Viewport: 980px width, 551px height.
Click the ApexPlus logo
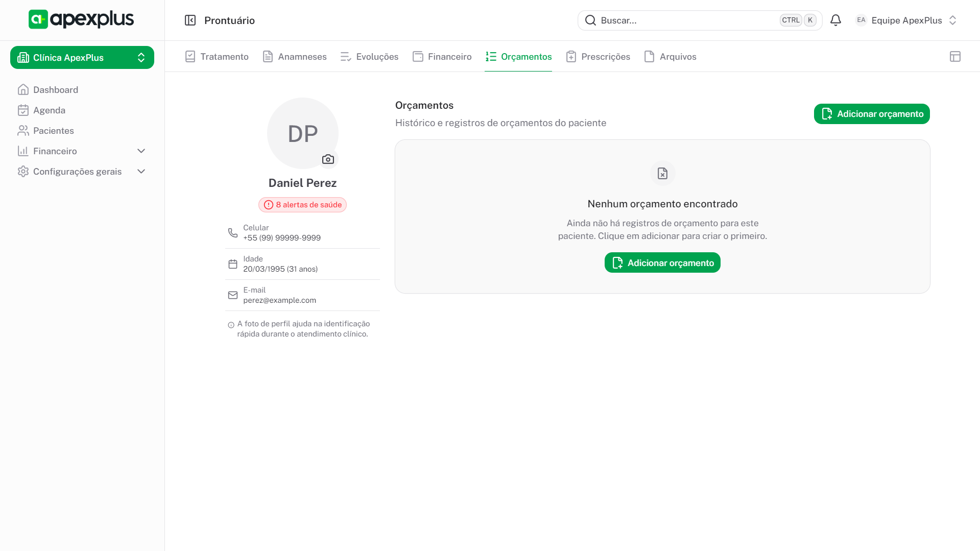(x=81, y=19)
